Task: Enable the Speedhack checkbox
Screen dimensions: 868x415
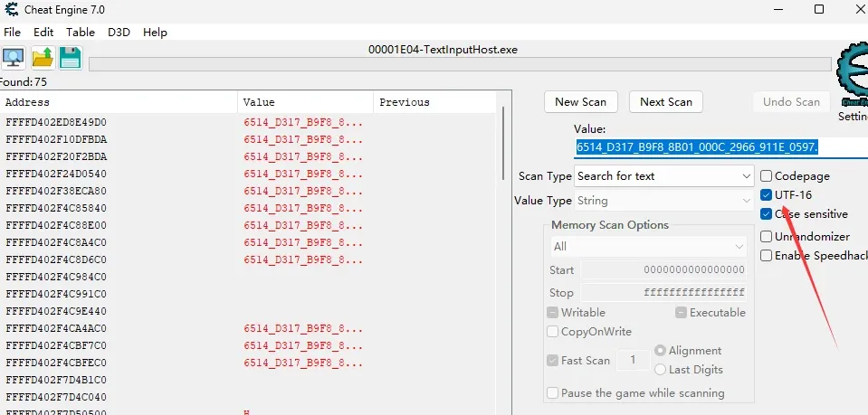Action: [766, 255]
